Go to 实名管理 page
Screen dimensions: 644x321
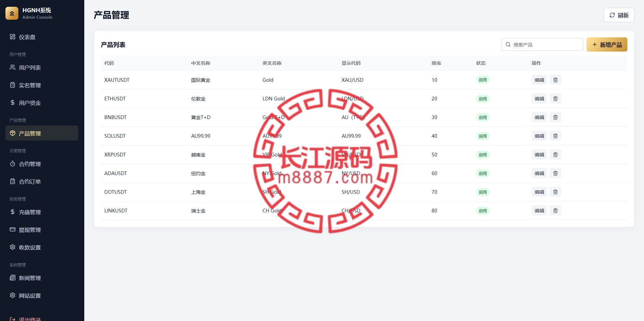tap(42, 85)
